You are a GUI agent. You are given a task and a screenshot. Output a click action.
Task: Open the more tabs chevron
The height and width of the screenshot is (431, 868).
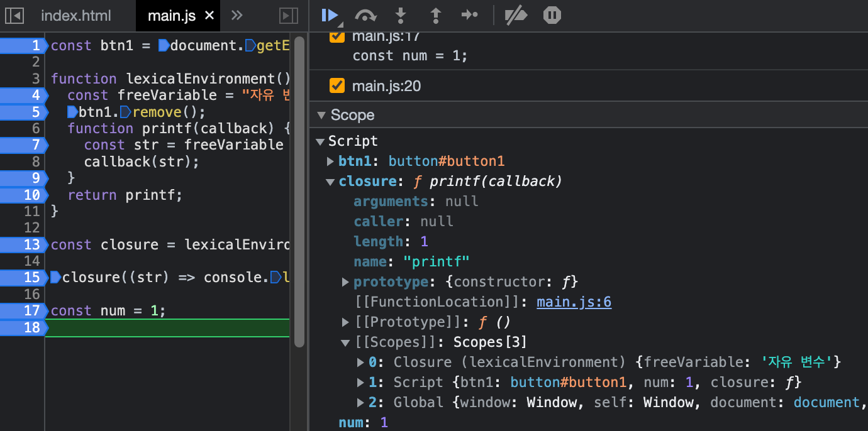tap(236, 16)
